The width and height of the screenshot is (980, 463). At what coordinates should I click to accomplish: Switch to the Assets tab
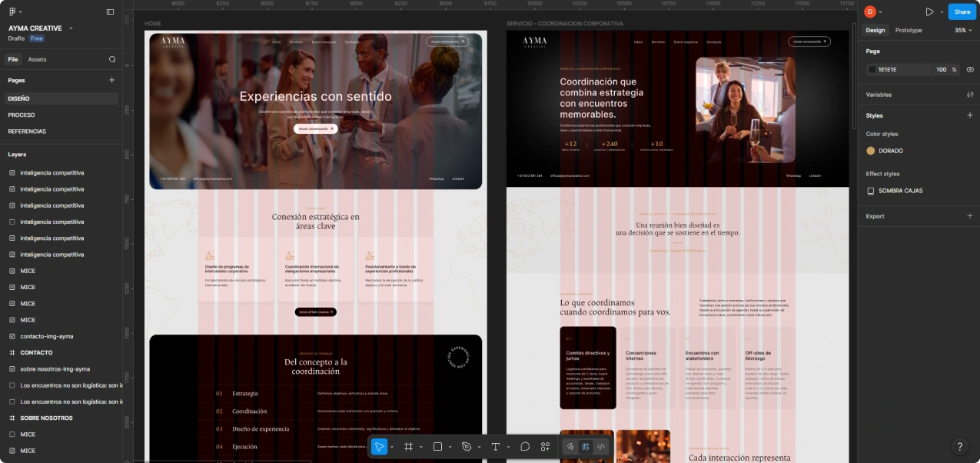pos(37,59)
